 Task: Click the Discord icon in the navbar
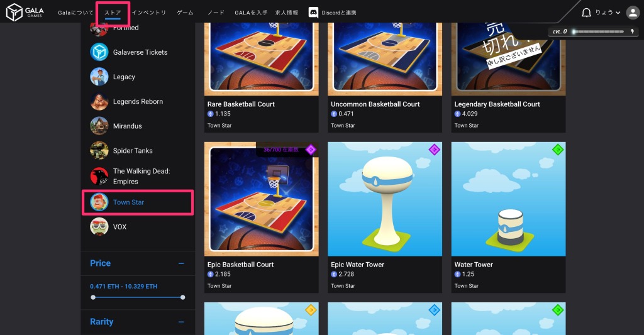(313, 13)
